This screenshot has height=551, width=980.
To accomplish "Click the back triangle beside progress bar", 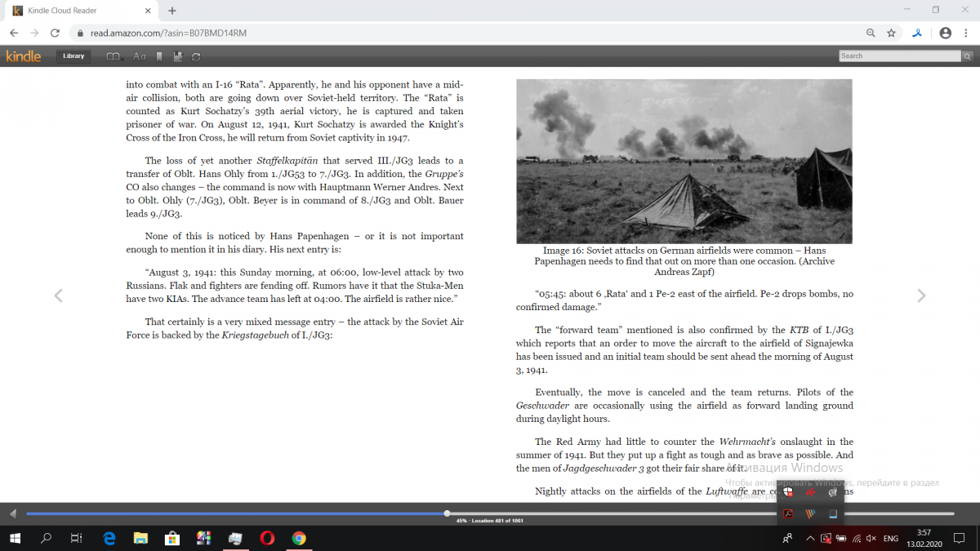I will coord(13,513).
